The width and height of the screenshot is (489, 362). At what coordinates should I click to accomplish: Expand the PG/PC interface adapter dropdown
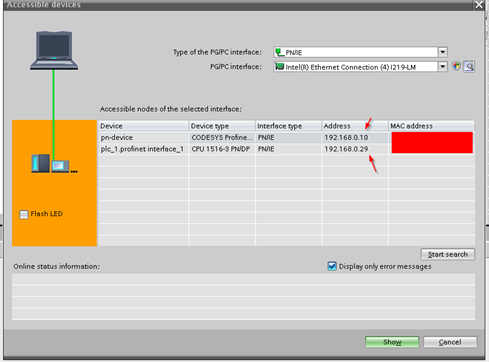pos(442,67)
